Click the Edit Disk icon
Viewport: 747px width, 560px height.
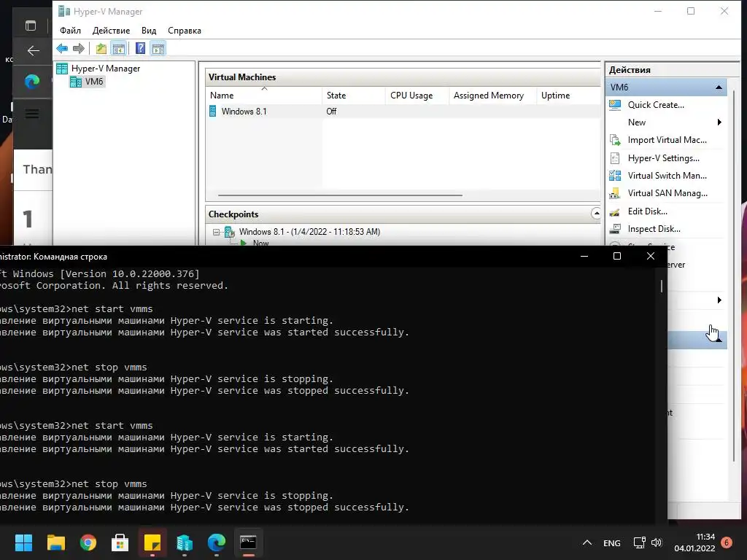pos(615,211)
